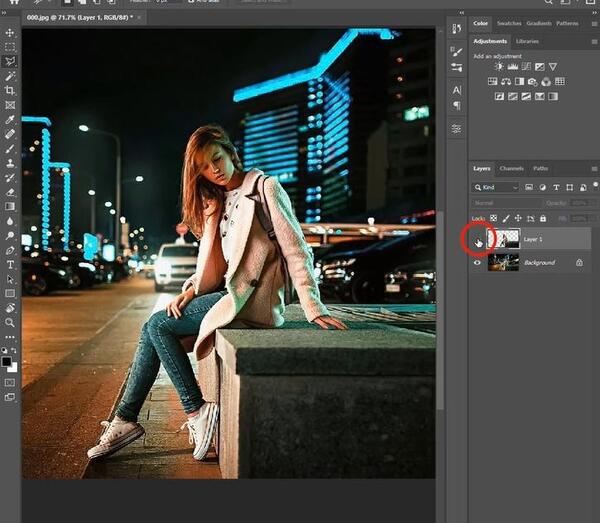Image resolution: width=600 pixels, height=523 pixels.
Task: Select the Move tool
Action: click(x=10, y=33)
